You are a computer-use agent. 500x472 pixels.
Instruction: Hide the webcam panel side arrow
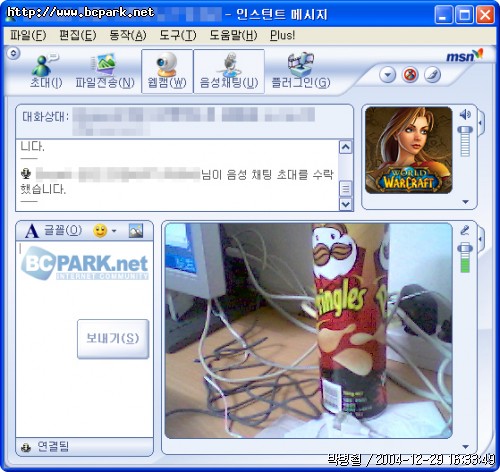pyautogui.click(x=481, y=239)
